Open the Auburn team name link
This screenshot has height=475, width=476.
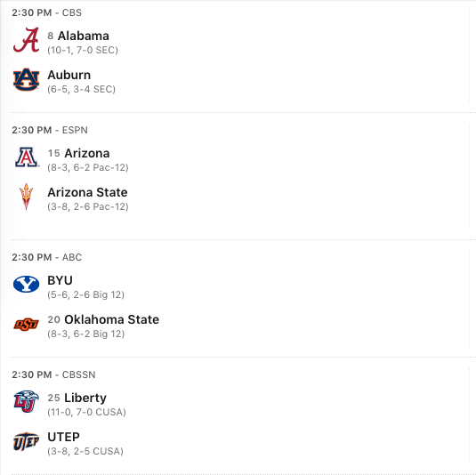point(69,75)
